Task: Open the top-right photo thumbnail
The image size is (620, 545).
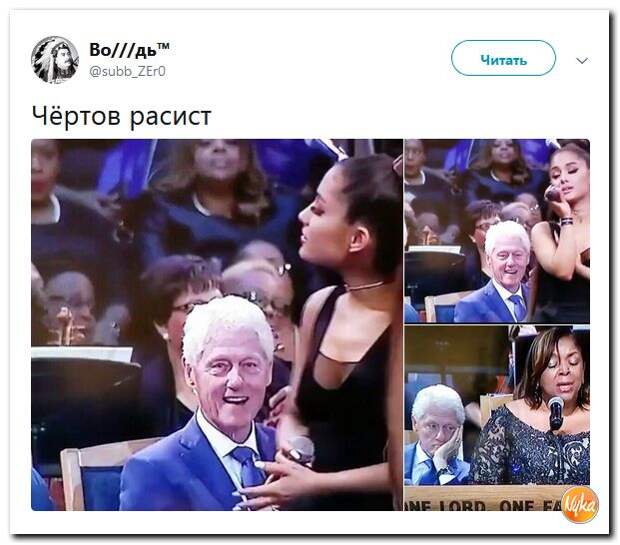Action: pyautogui.click(x=497, y=231)
